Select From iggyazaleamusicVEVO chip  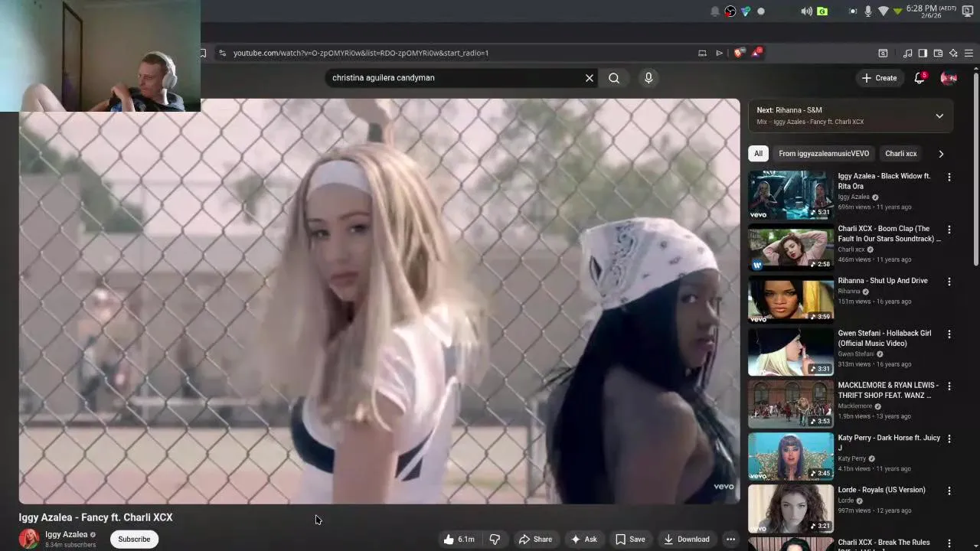[824, 154]
